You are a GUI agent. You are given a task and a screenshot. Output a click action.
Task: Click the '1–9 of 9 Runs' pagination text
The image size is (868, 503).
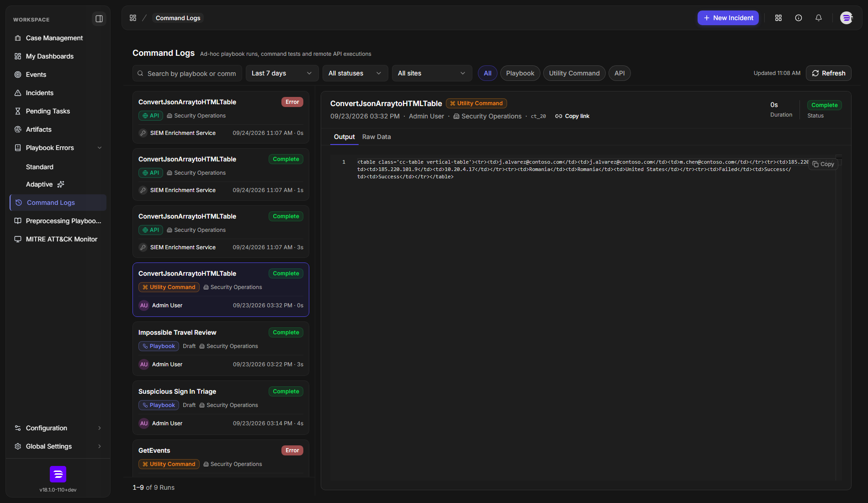[153, 487]
